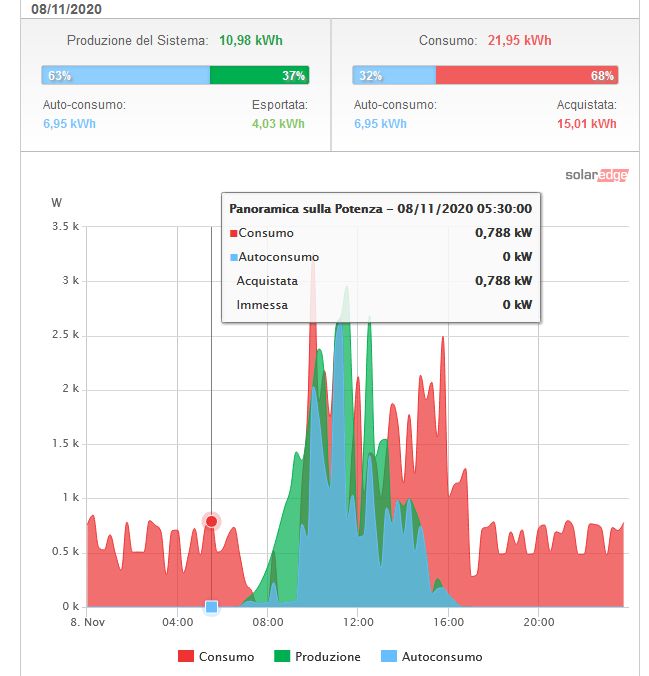Image resolution: width=649 pixels, height=676 pixels.
Task: Click the Esportata 4,03 kWh value
Action: point(279,124)
